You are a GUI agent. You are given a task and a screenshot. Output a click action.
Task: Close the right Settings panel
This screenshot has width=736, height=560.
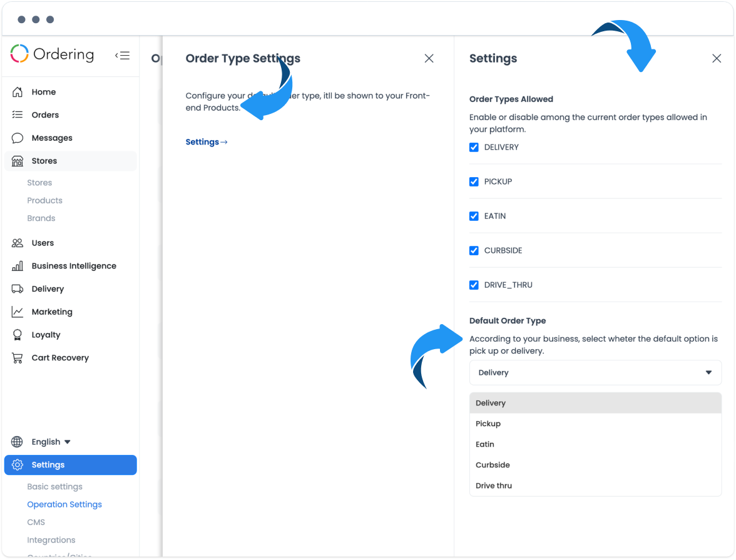[x=716, y=58]
